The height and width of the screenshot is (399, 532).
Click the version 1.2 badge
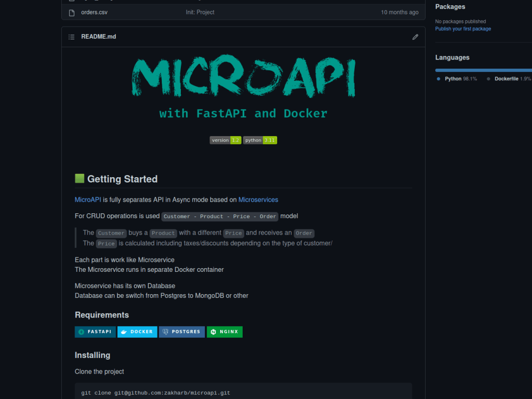click(x=226, y=140)
